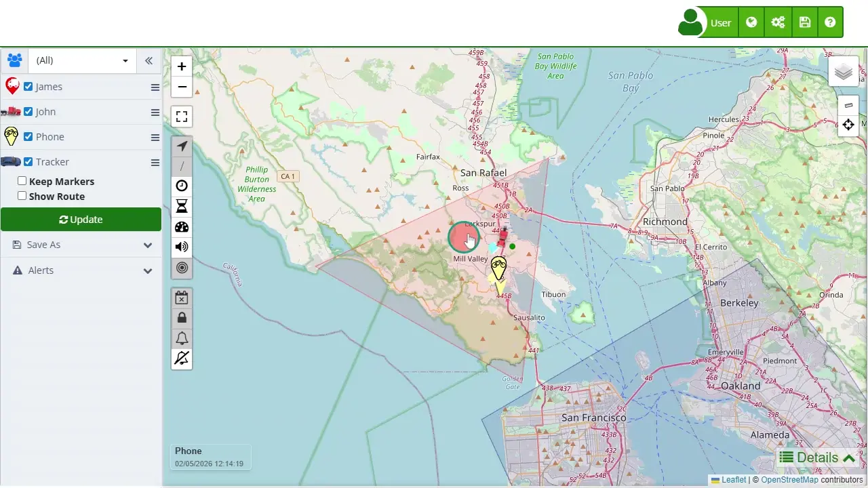Open the Details panel toggle

pyautogui.click(x=816, y=457)
